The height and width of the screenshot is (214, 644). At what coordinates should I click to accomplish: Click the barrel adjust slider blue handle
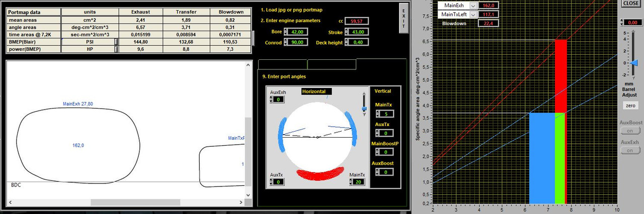tap(634, 63)
